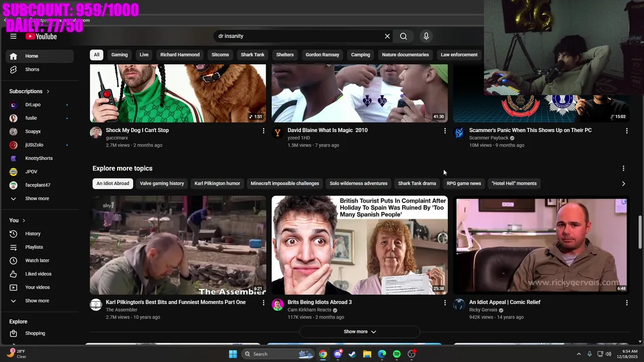Select the Shark Tank filter chip
This screenshot has width=644, height=362.
pyautogui.click(x=253, y=55)
